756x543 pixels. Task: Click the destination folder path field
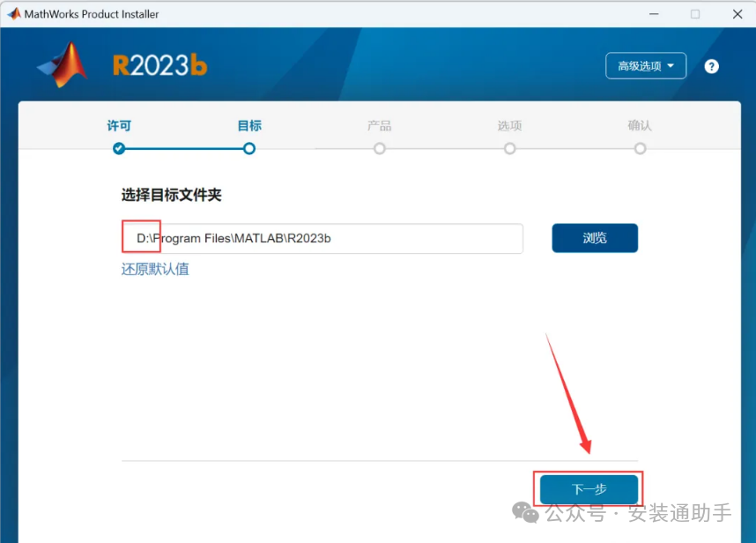click(x=322, y=238)
